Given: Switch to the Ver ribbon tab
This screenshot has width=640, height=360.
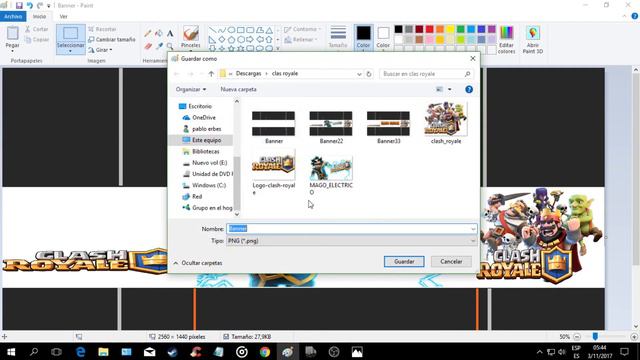Looking at the screenshot, I should (x=63, y=16).
